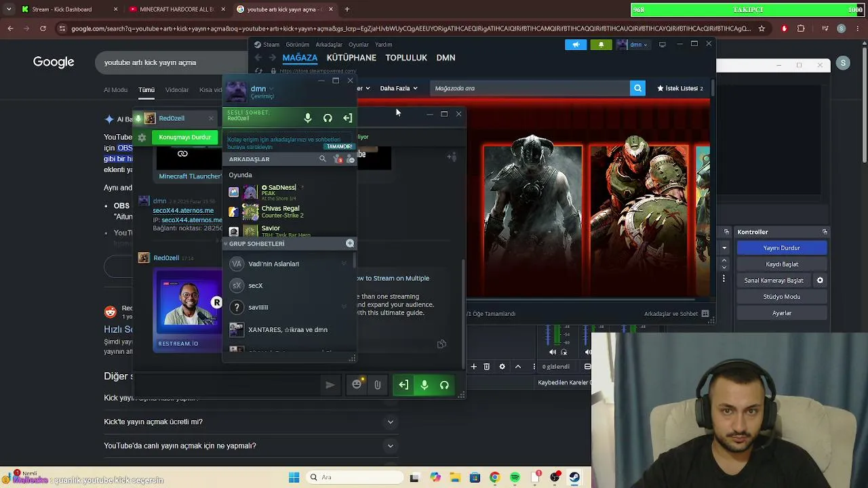Open Arkadaşlar menu in Steam
The height and width of the screenshot is (488, 868).
point(329,45)
